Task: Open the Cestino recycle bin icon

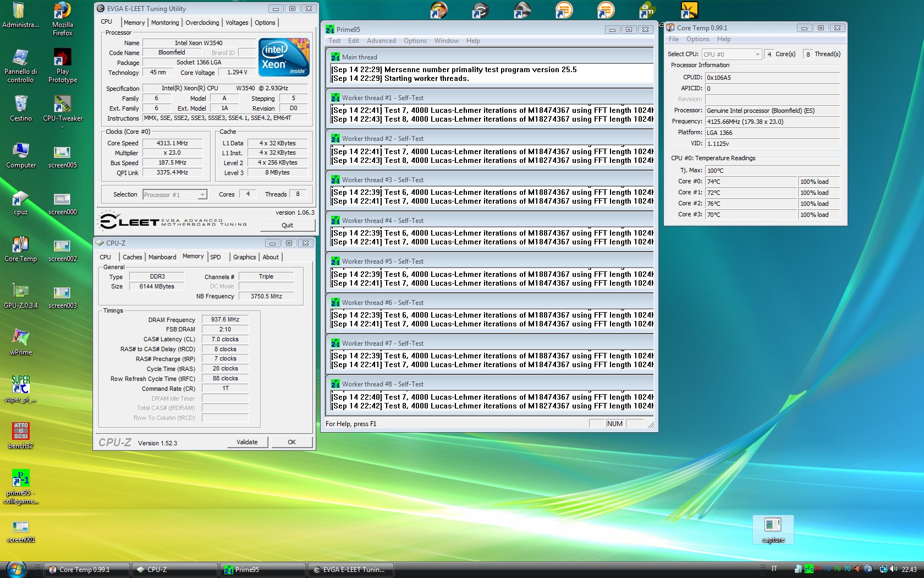Action: point(20,108)
